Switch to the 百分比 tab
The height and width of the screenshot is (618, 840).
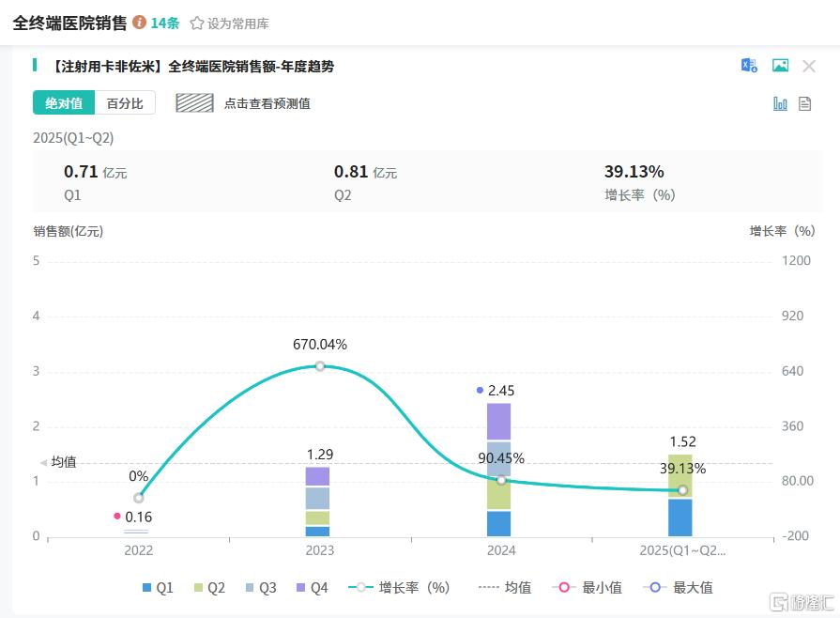pyautogui.click(x=125, y=103)
